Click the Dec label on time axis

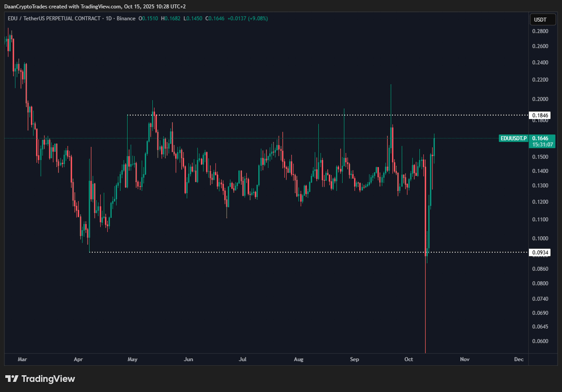pyautogui.click(x=519, y=359)
